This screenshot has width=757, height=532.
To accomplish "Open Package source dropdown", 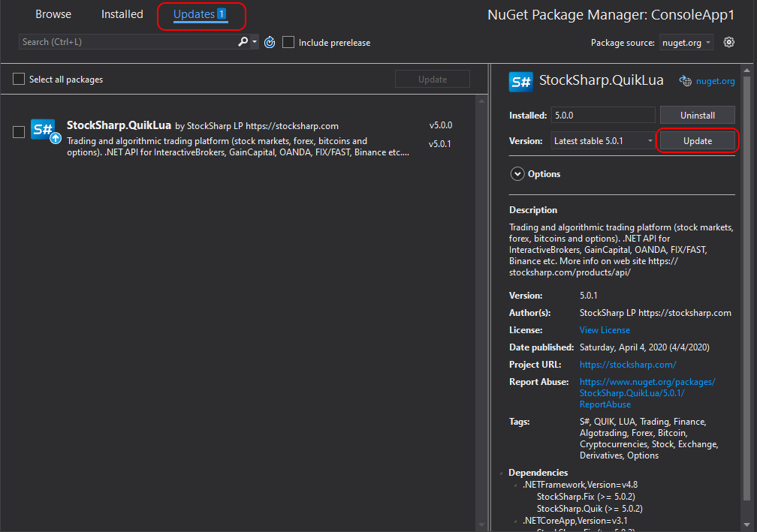I will tap(686, 43).
